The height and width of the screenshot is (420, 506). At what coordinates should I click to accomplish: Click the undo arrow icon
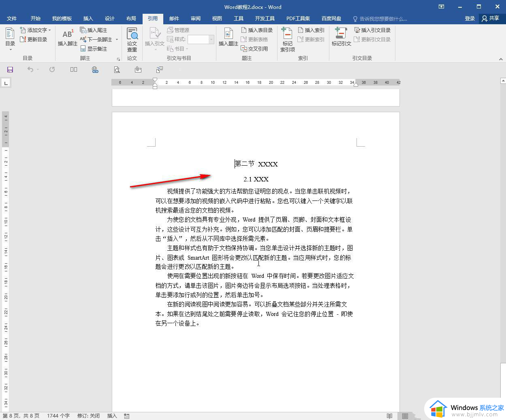tap(30, 70)
